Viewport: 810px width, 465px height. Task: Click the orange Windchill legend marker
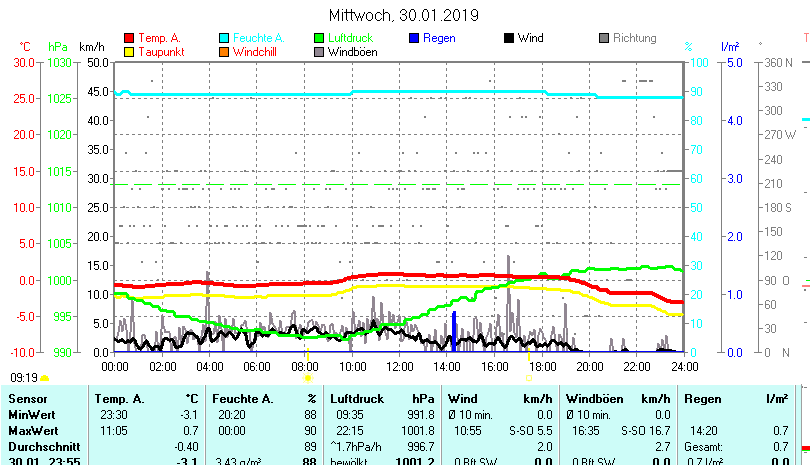coord(224,52)
